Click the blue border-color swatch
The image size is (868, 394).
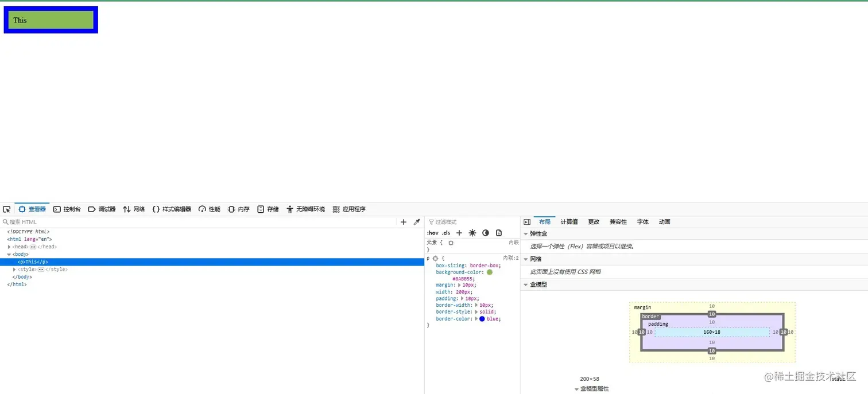[x=482, y=319]
